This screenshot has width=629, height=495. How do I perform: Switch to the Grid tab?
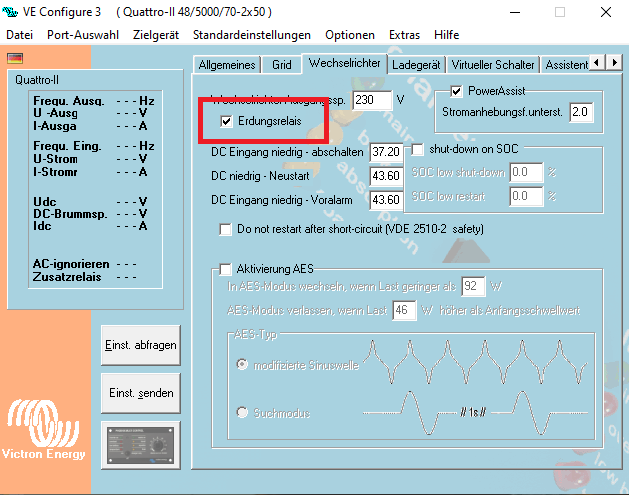click(282, 65)
